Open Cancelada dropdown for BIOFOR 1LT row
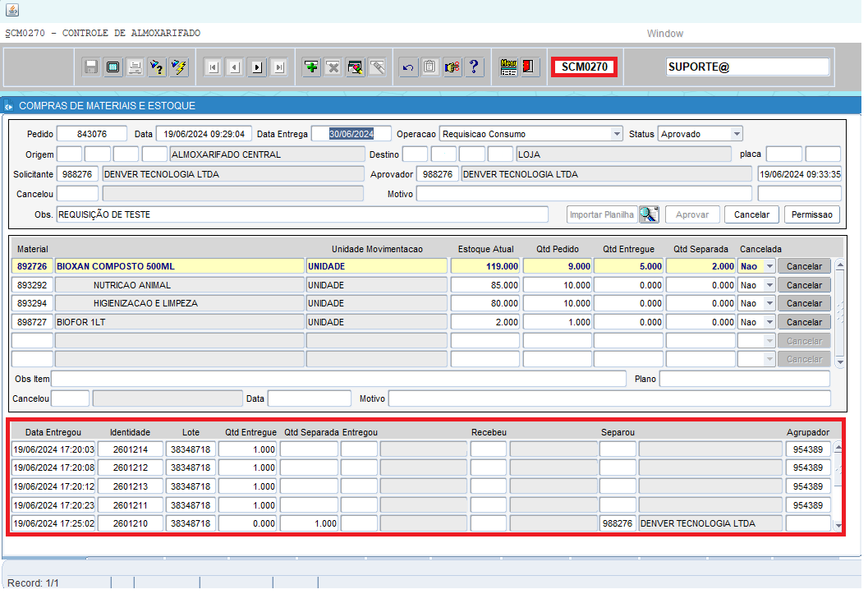 769,322
